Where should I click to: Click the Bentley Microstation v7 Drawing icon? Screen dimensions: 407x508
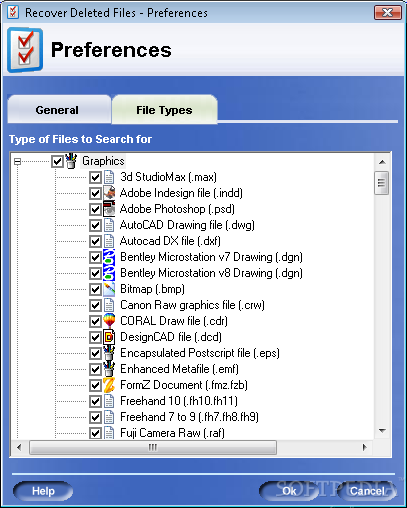(109, 257)
